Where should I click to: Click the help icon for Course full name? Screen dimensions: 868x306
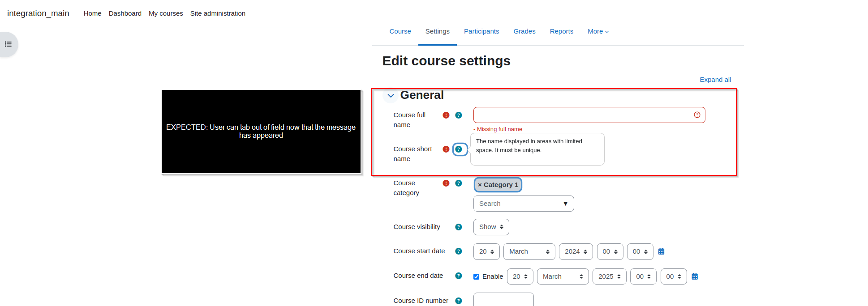pos(459,115)
